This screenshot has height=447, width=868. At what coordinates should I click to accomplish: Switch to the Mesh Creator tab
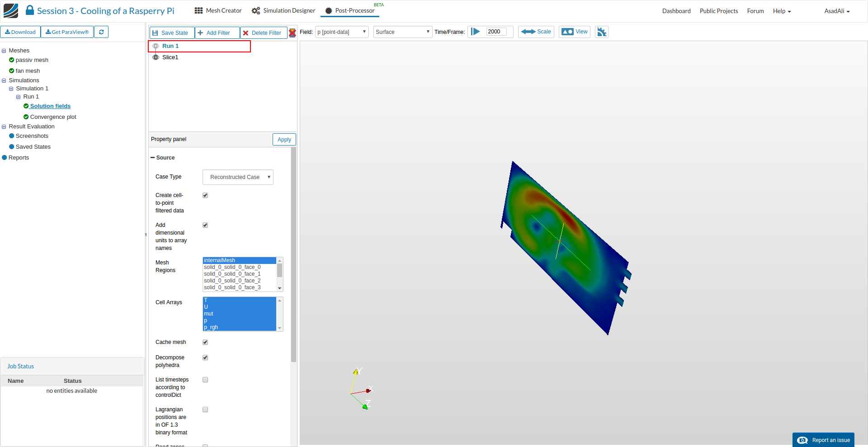[x=218, y=11]
